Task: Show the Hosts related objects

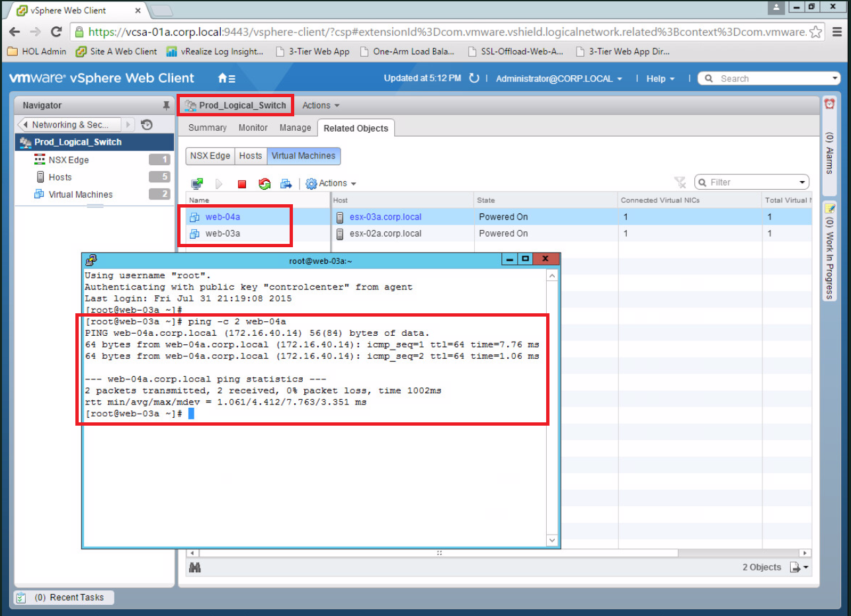Action: 251,156
